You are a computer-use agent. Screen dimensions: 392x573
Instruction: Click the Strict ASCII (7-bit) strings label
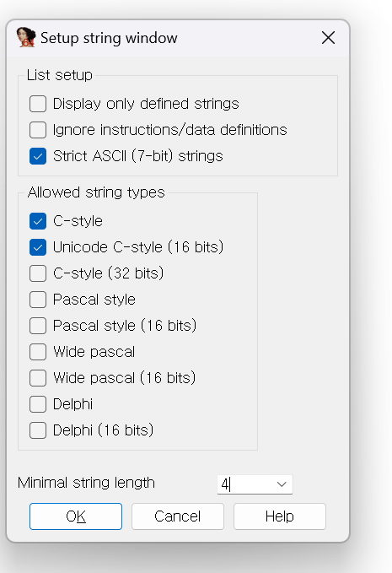(x=138, y=156)
